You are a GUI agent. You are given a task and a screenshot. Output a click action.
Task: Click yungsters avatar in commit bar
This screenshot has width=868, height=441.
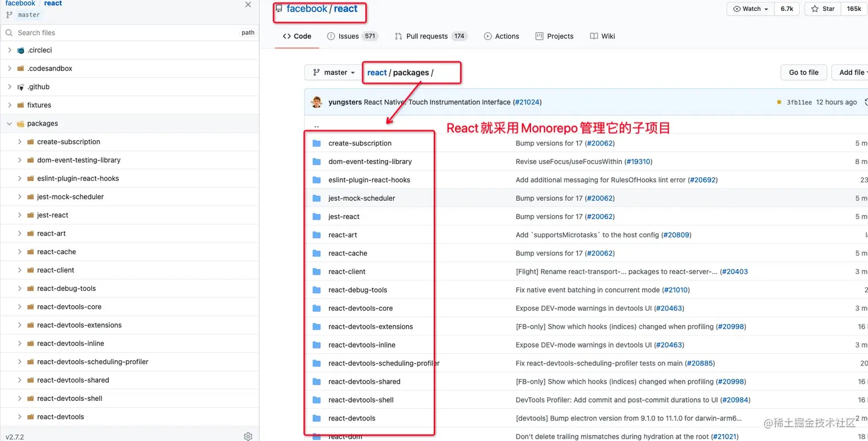click(x=316, y=102)
